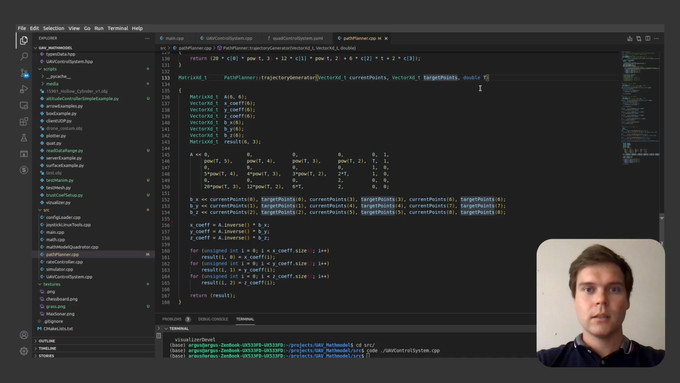680x383 pixels.
Task: Open mathModelQuadrotor.cpp file
Action: tap(72, 247)
